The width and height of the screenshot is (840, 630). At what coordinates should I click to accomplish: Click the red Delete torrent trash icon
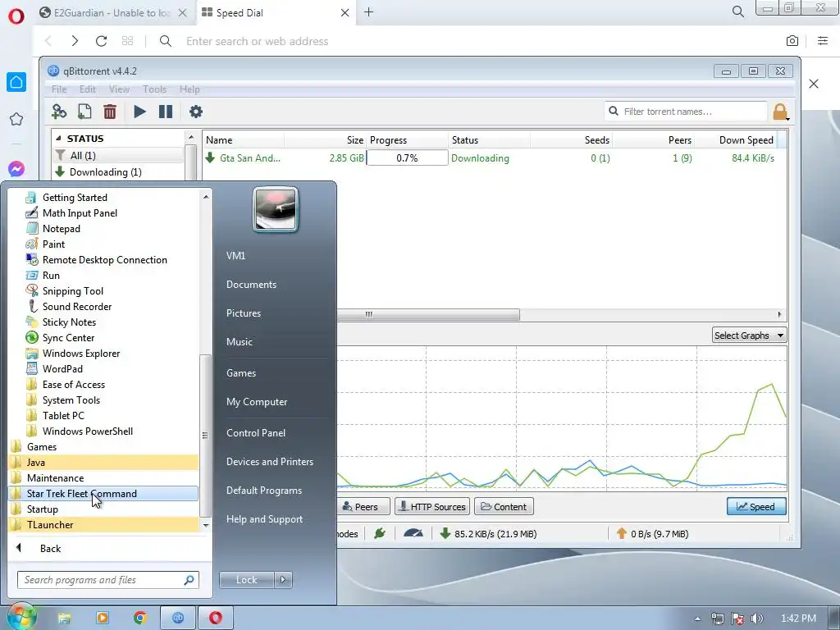coord(110,112)
